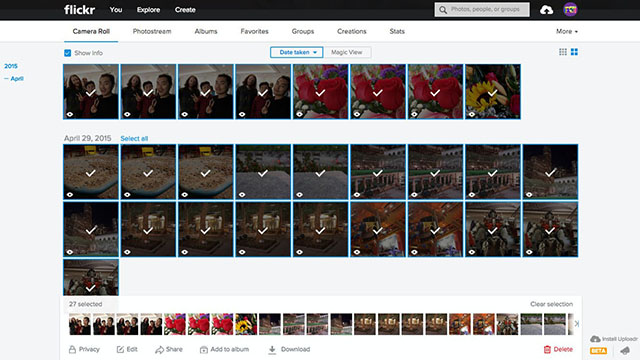
Task: Deselect the sunflower bouquet photo
Action: pos(493,91)
